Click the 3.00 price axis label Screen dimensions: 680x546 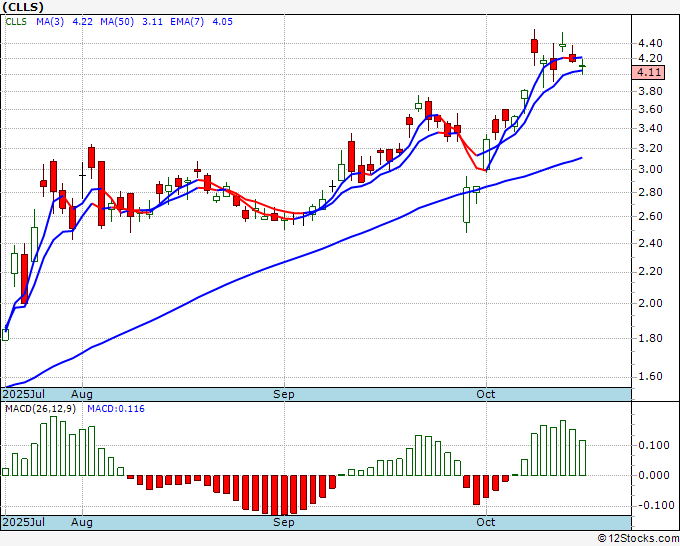click(650, 170)
